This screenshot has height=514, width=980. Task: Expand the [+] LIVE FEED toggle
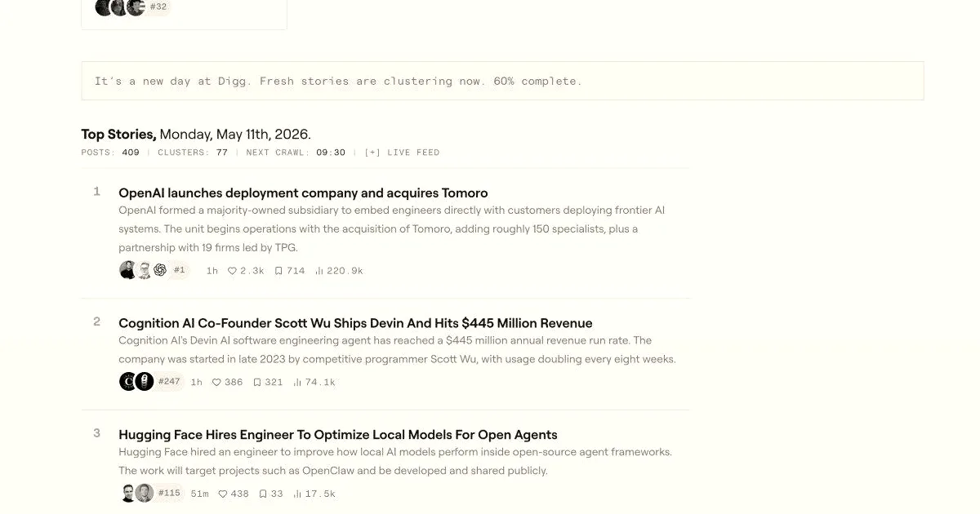click(x=402, y=153)
